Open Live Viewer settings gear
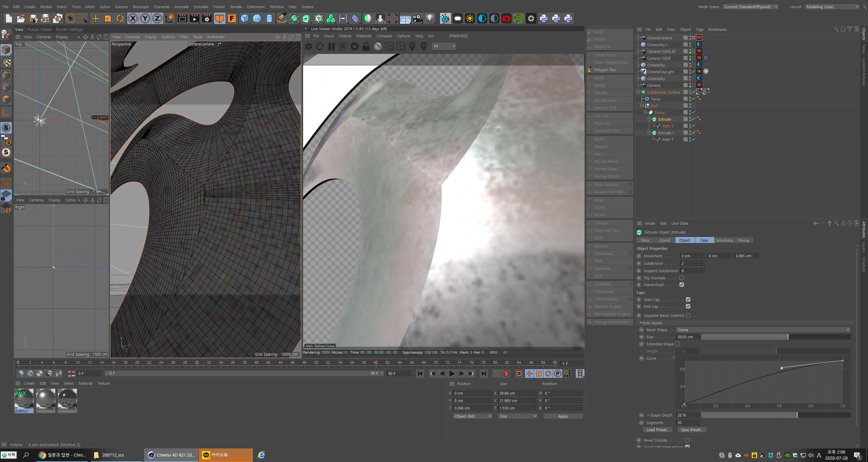Screen dimensions: 868x462 click(x=354, y=46)
